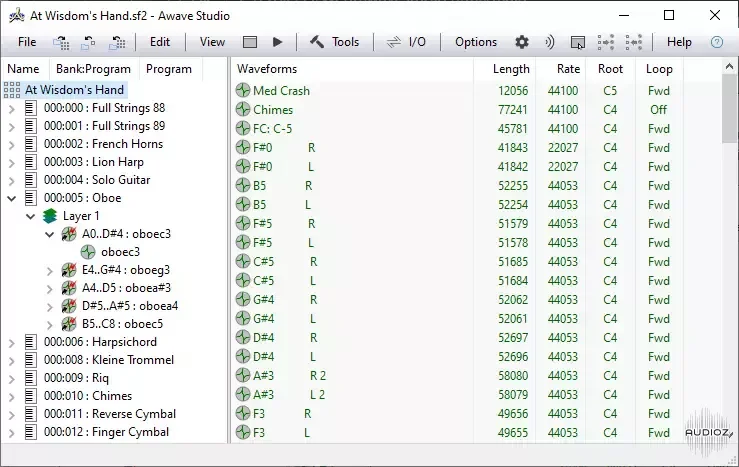
Task: Sort by the Waveforms column header
Action: click(x=353, y=69)
